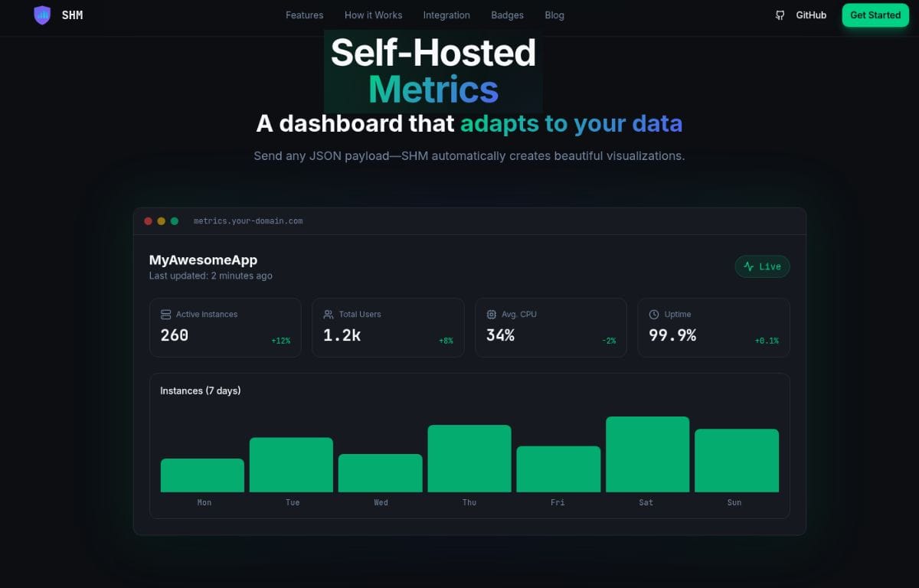The width and height of the screenshot is (919, 588).
Task: Open the Blog nav link
Action: (x=554, y=15)
